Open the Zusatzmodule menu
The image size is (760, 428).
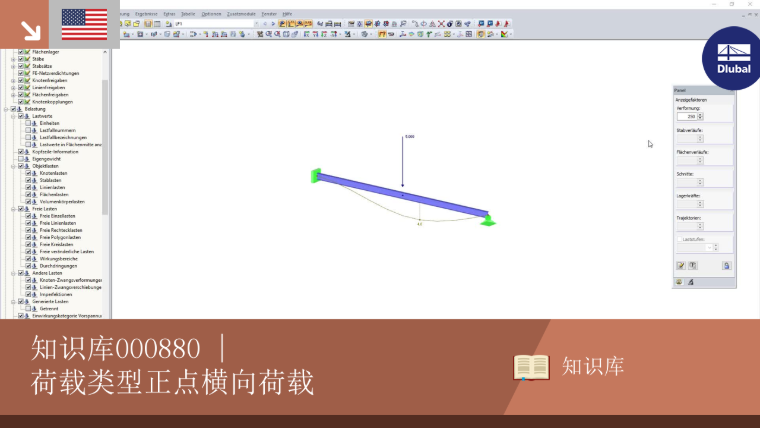pyautogui.click(x=241, y=14)
